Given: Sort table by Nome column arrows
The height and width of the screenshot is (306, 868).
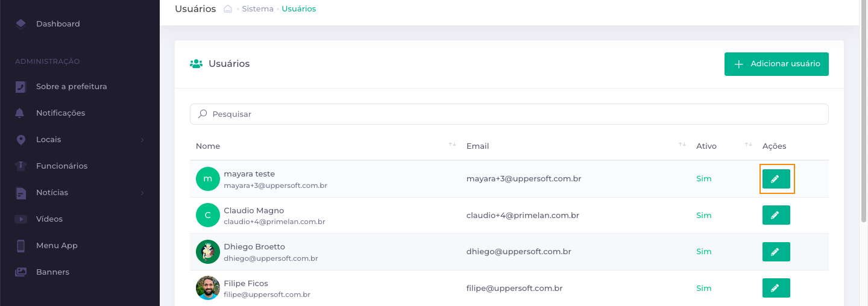Looking at the screenshot, I should tap(452, 145).
